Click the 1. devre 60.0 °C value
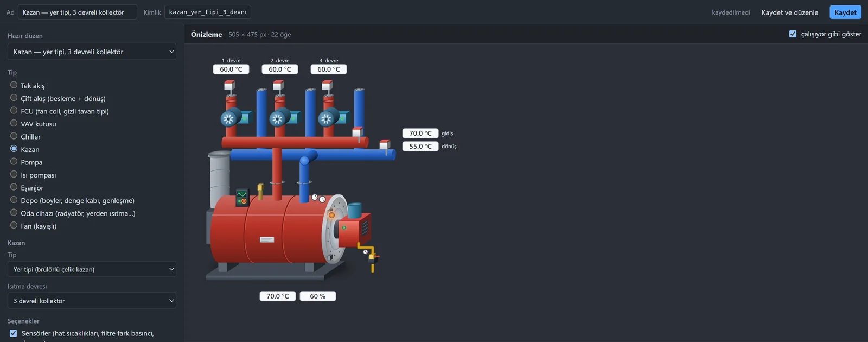The image size is (868, 342). tap(231, 69)
